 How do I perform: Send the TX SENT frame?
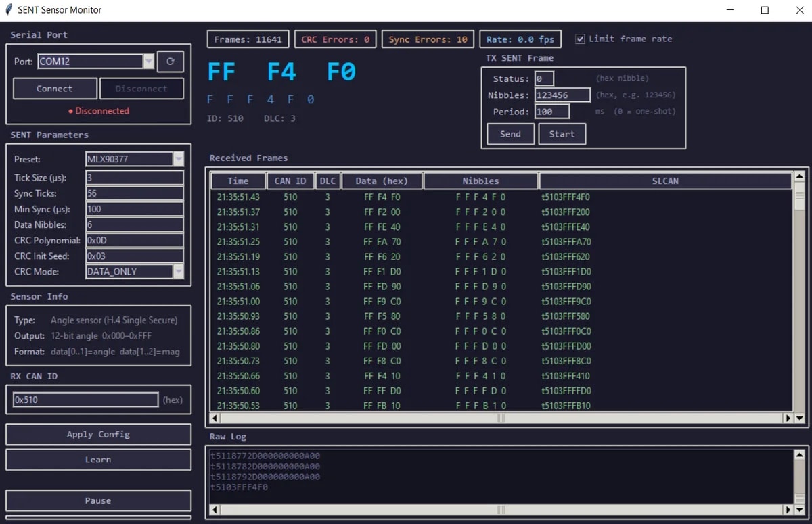[511, 134]
